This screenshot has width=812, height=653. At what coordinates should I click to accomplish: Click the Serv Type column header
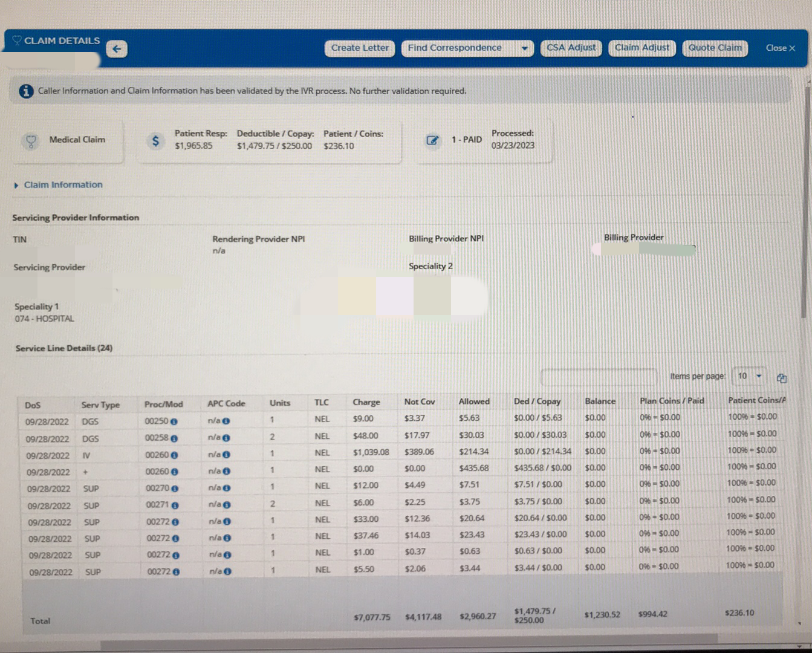tap(100, 404)
